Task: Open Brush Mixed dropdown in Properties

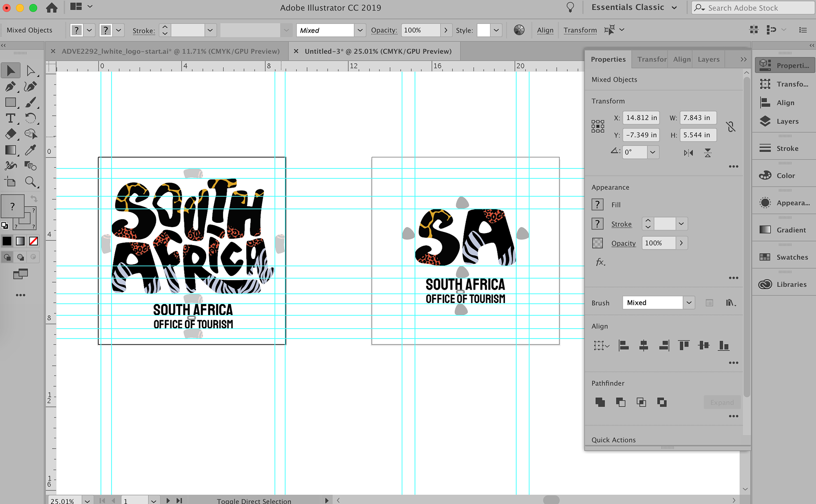Action: tap(689, 303)
